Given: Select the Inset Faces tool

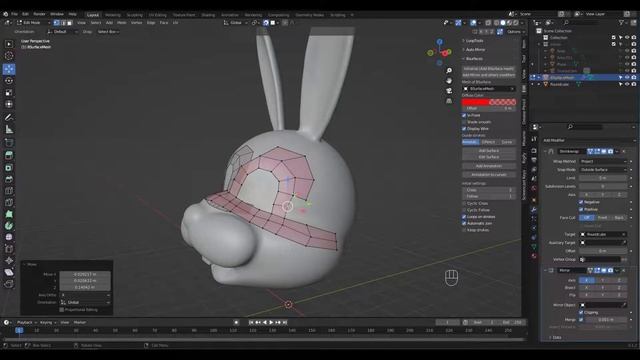Looking at the screenshot, I should coord(9,167).
